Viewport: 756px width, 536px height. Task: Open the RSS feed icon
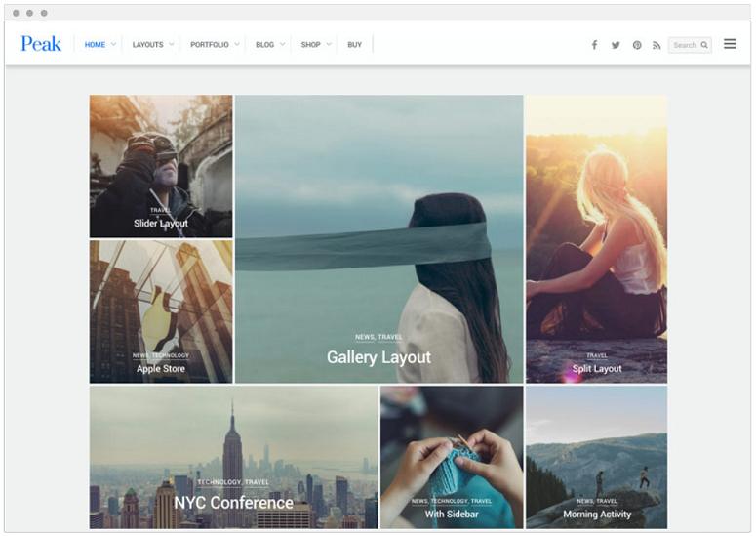(x=657, y=45)
